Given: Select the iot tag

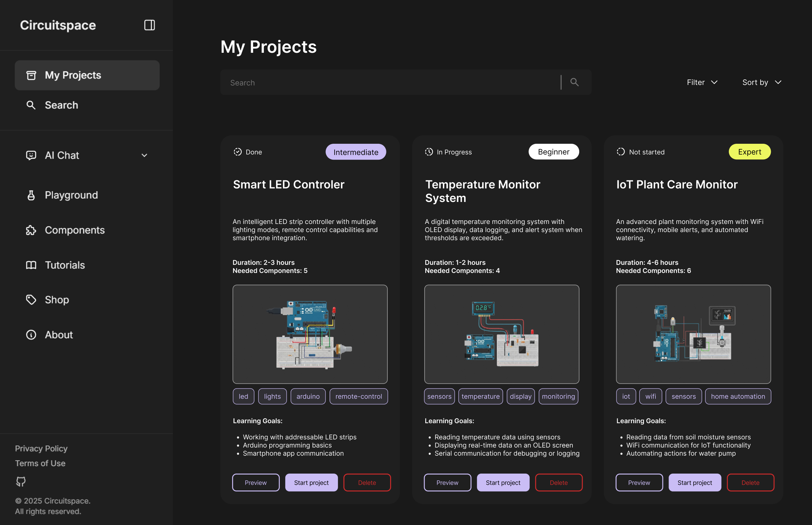Looking at the screenshot, I should click(x=626, y=396).
